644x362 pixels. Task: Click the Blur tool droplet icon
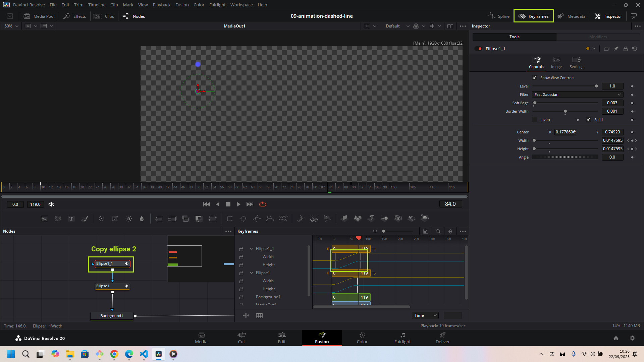pyautogui.click(x=142, y=219)
